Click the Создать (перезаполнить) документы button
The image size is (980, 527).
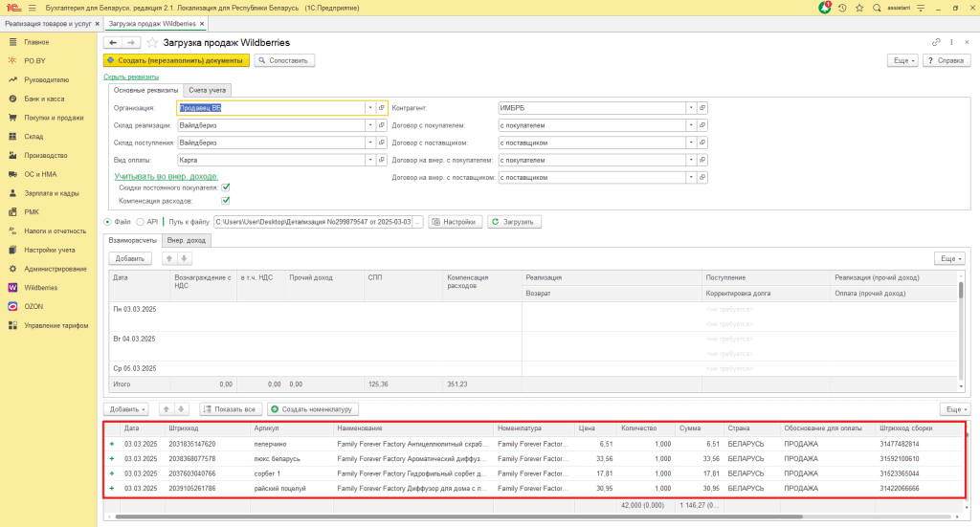point(176,60)
